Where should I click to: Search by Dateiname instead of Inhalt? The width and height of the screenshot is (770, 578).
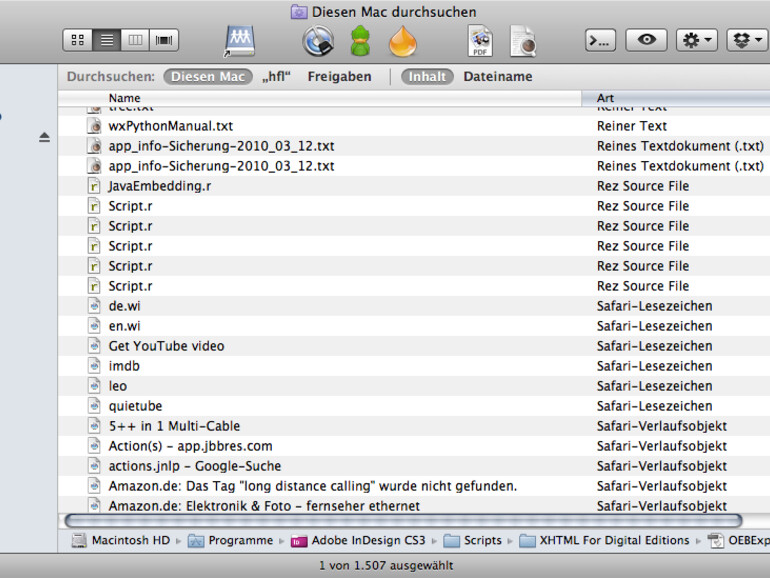pyautogui.click(x=497, y=76)
